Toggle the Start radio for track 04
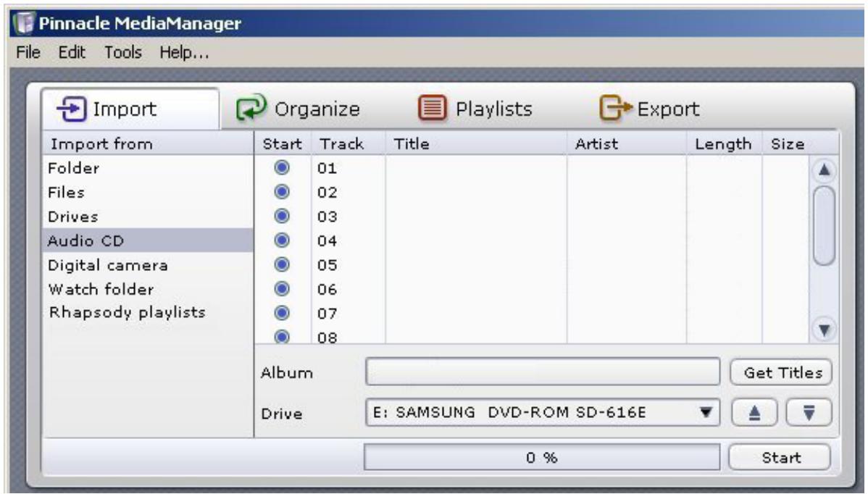868x494 pixels. [x=282, y=240]
